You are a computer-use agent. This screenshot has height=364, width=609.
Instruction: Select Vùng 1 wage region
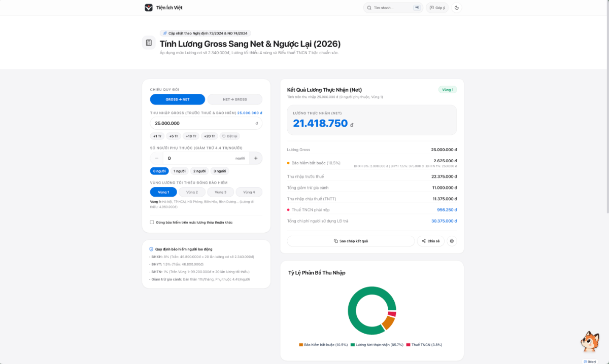(163, 192)
